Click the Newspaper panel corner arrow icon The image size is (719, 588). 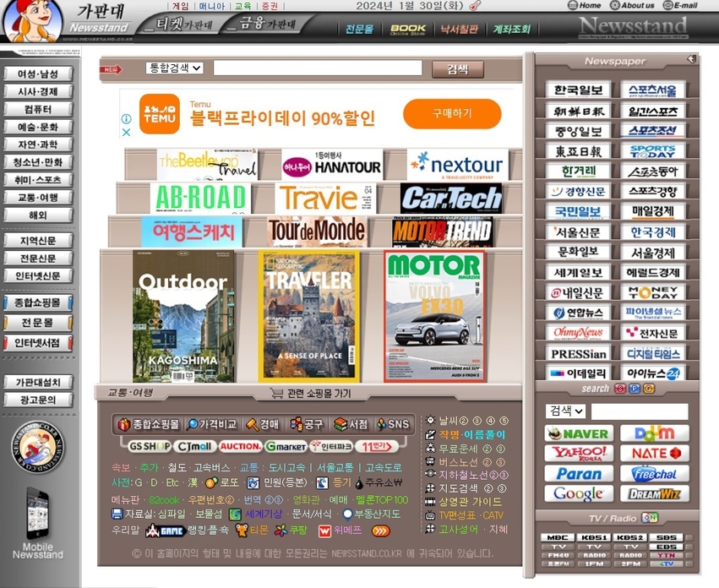coord(691,58)
